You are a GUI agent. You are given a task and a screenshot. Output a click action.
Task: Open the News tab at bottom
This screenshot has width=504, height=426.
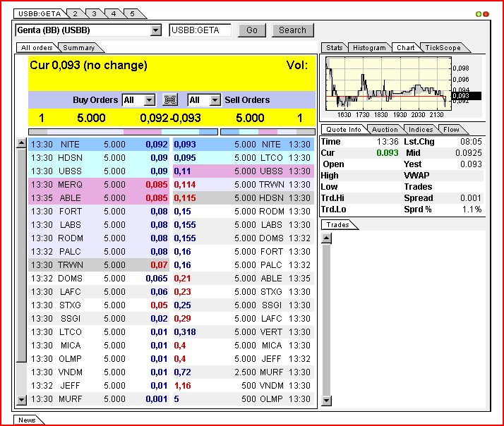point(27,420)
